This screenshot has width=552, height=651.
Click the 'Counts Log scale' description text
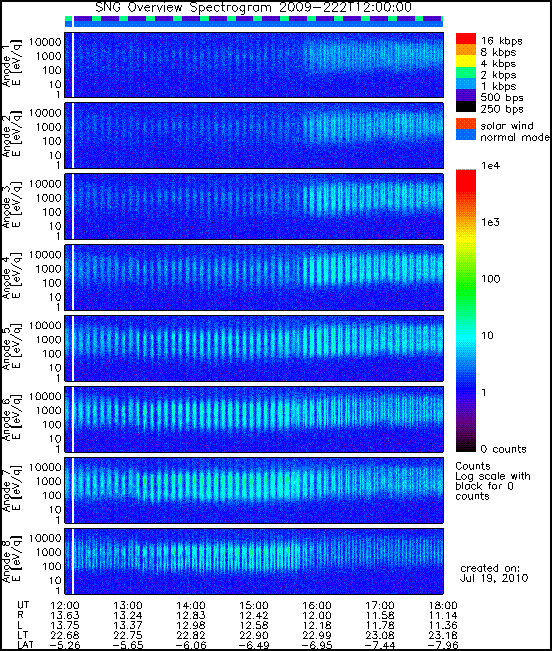click(x=493, y=481)
